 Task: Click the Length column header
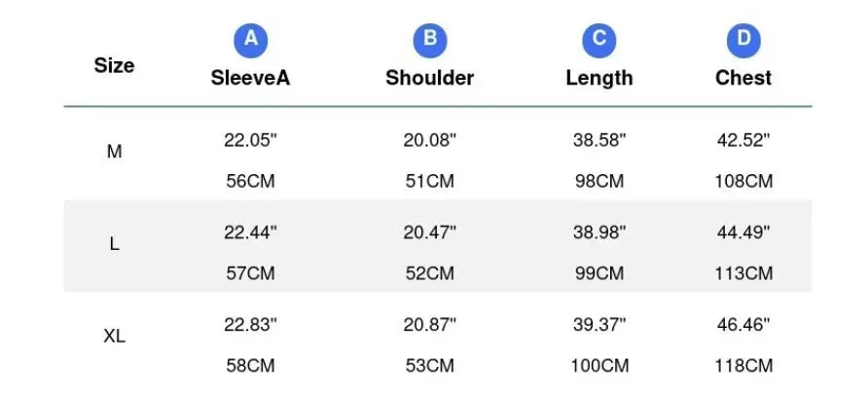point(599,79)
